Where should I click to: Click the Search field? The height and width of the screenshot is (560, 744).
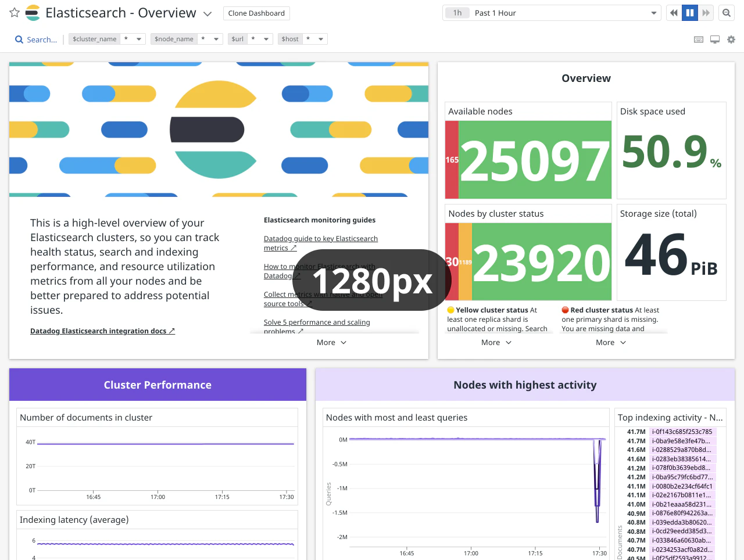pos(37,40)
